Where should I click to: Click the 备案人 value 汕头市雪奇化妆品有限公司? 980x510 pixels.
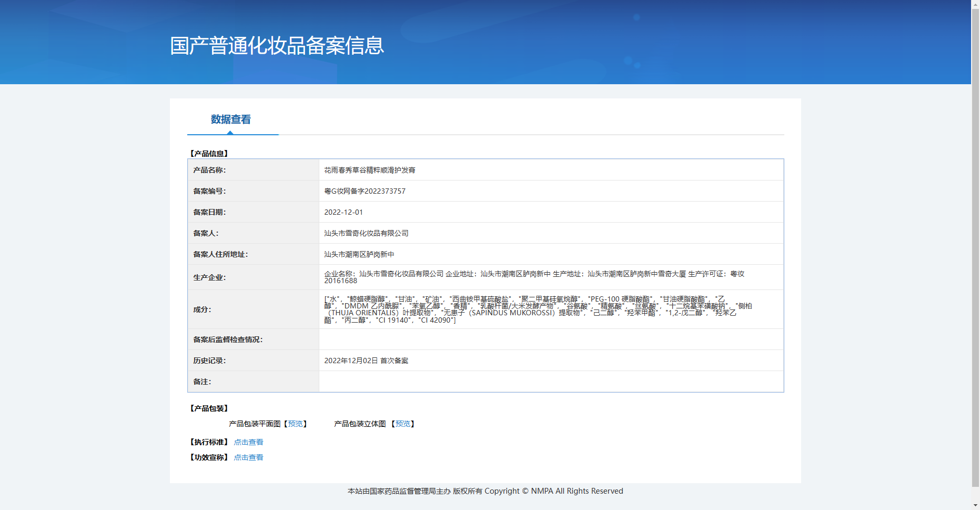[366, 233]
